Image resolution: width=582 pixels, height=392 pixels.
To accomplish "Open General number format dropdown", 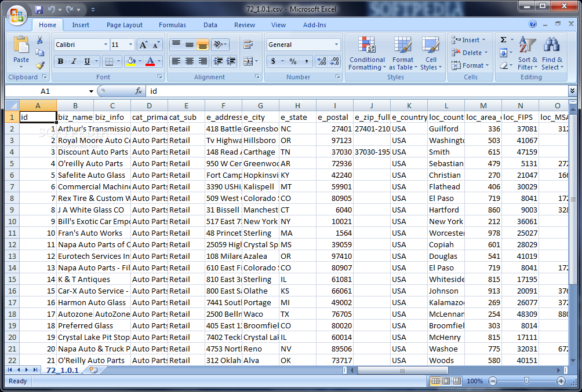I will click(336, 45).
